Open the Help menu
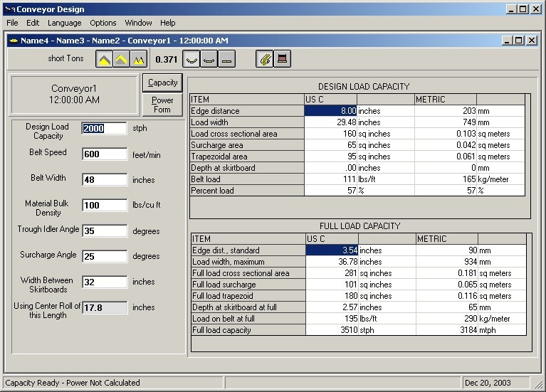Screen dimensions: 546x392 (167, 23)
